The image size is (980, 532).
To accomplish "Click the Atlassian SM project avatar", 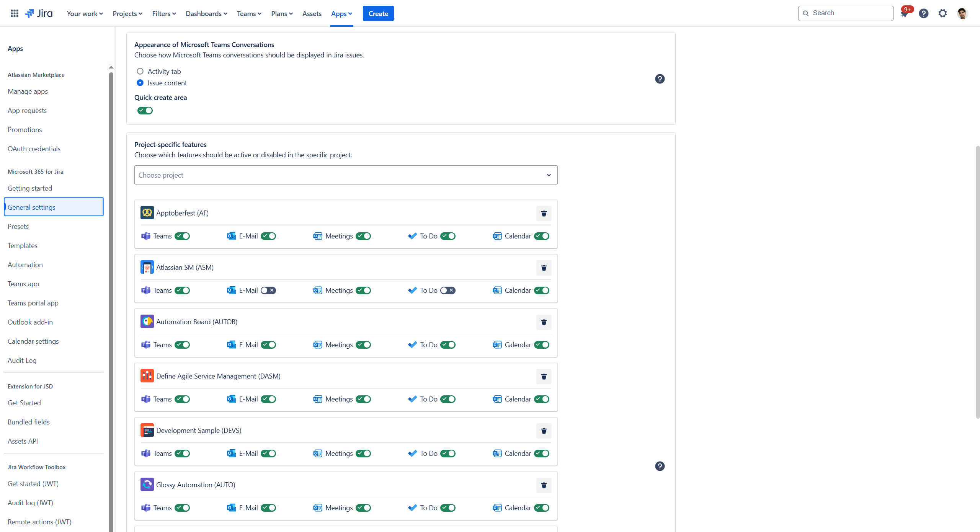I will (x=147, y=267).
